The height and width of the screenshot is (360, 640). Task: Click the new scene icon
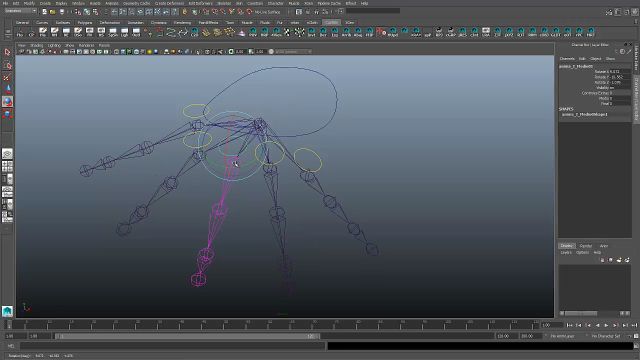[44, 12]
